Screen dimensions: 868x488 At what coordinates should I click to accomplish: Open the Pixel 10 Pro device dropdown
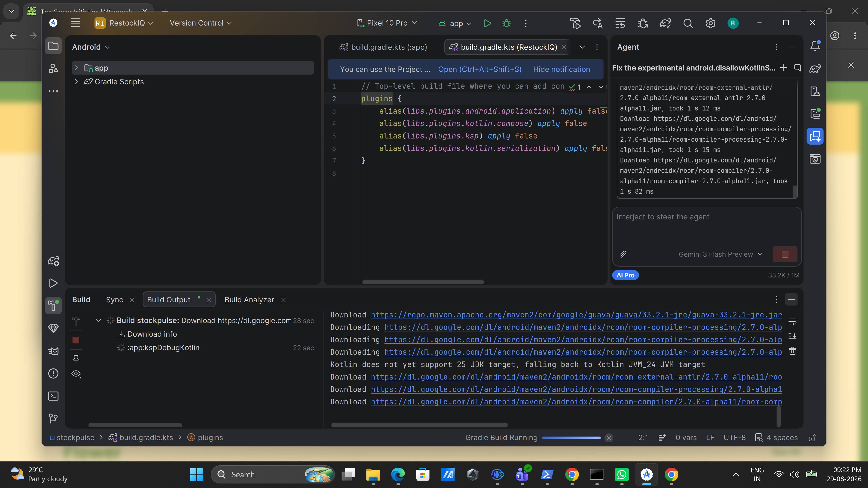(x=387, y=23)
